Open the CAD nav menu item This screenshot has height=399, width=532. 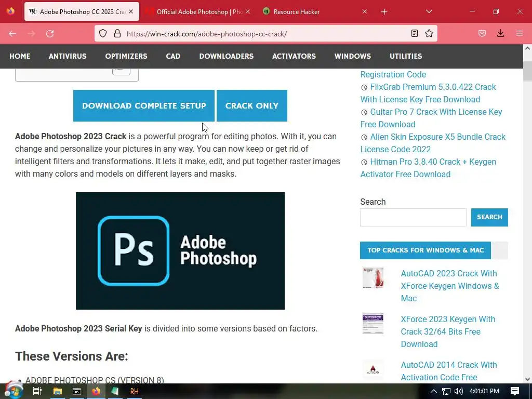(173, 56)
